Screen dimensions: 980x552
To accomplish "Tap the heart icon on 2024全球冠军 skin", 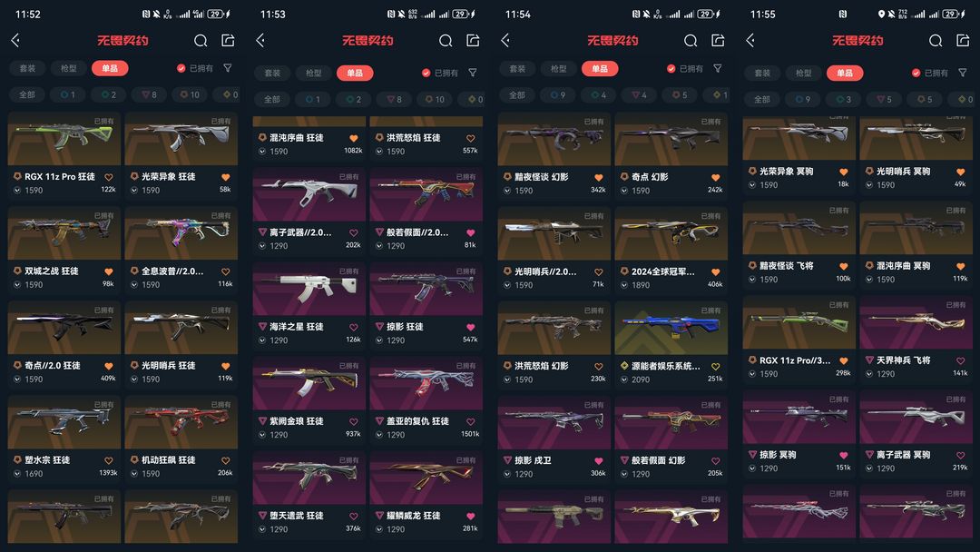I will click(716, 272).
